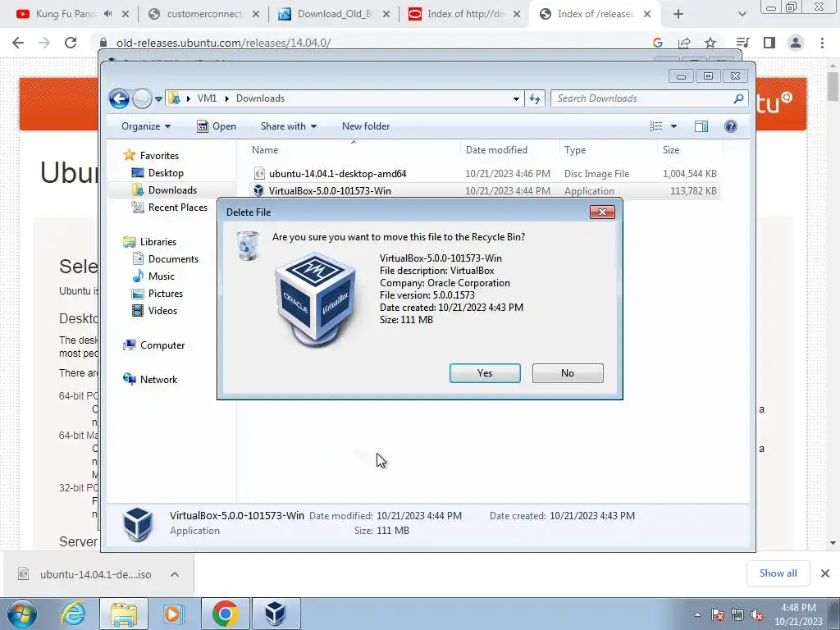Open Chrome tab search chevron
The width and height of the screenshot is (840, 630).
point(742,15)
